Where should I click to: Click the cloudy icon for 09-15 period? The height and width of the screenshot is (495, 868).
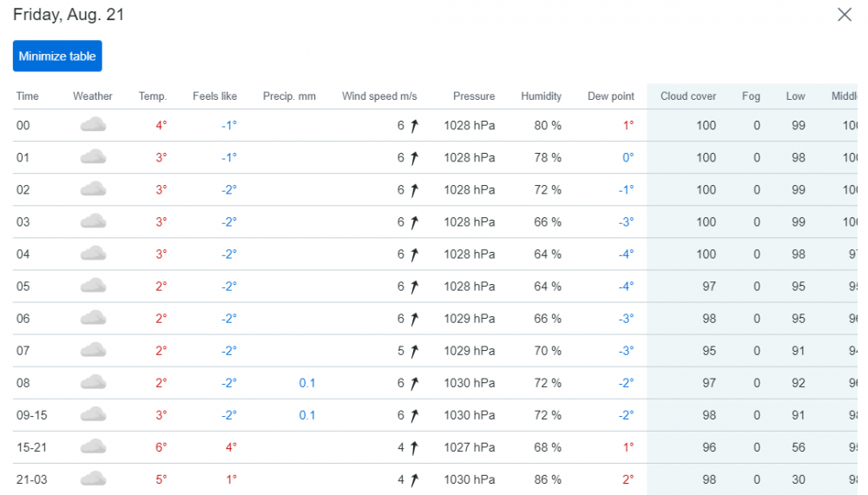point(93,414)
